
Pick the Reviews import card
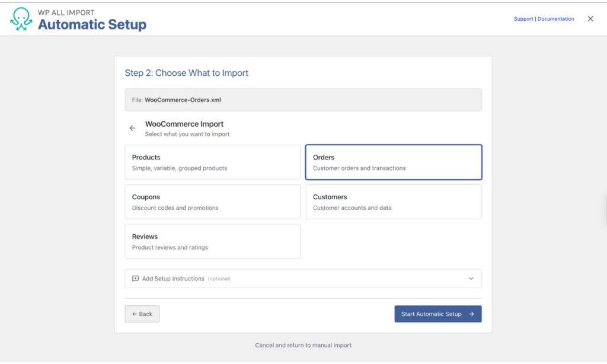coord(213,241)
